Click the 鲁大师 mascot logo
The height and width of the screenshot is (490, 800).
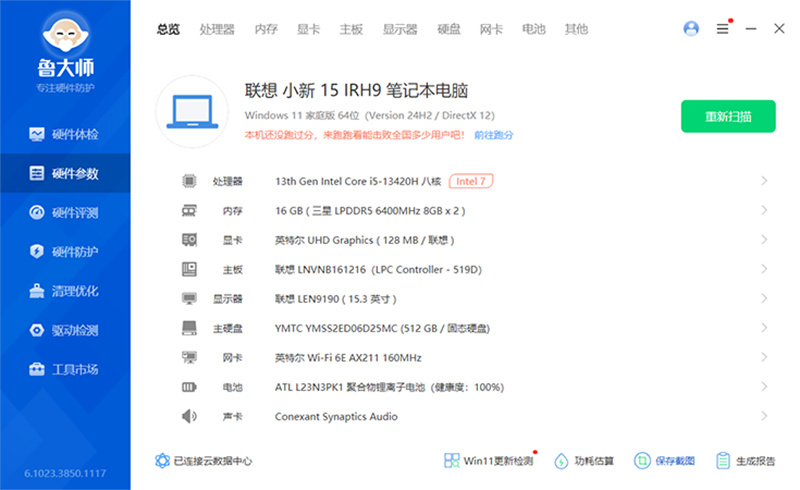[x=65, y=35]
